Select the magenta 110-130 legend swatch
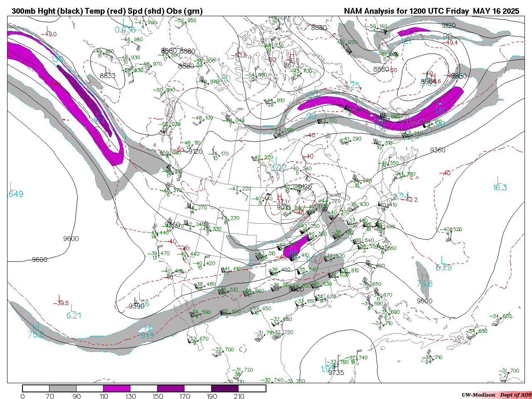The width and height of the screenshot is (532, 399). pyautogui.click(x=117, y=389)
